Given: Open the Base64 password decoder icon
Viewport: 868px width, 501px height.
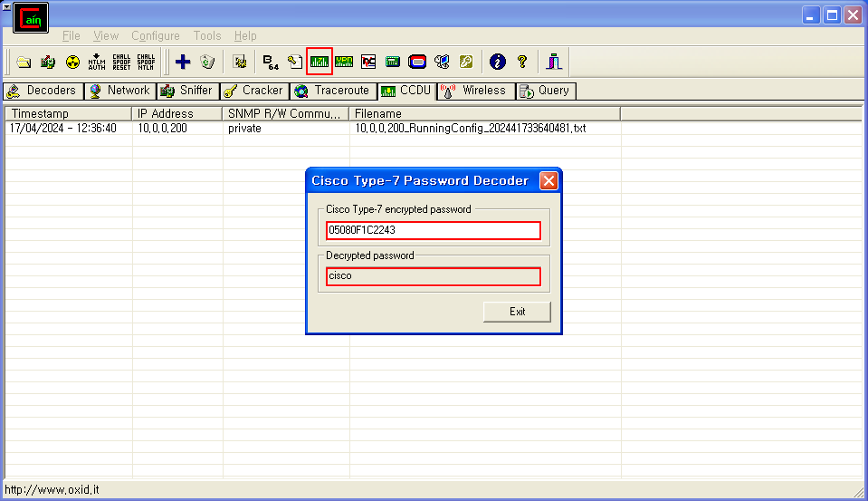Looking at the screenshot, I should pyautogui.click(x=271, y=63).
